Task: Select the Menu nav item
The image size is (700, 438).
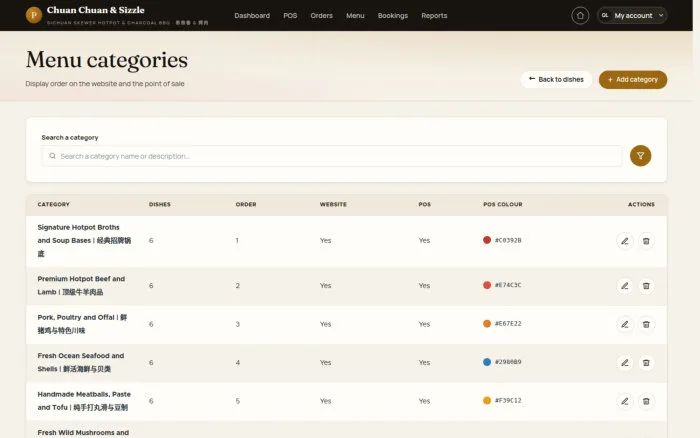Action: click(x=355, y=16)
